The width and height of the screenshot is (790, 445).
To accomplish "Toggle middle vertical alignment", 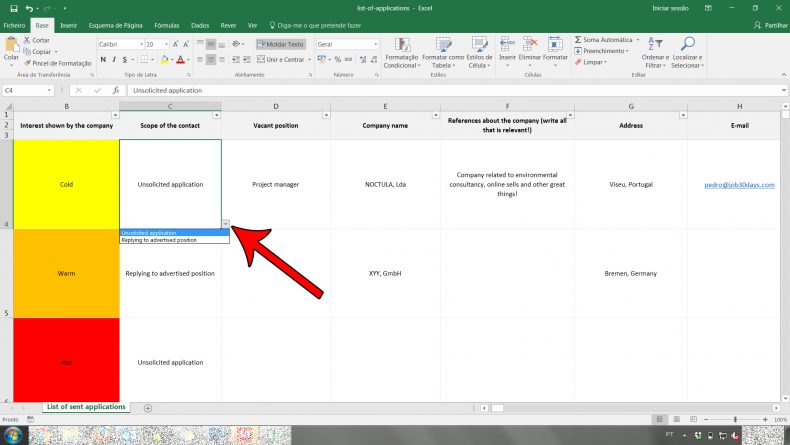I will pos(211,44).
